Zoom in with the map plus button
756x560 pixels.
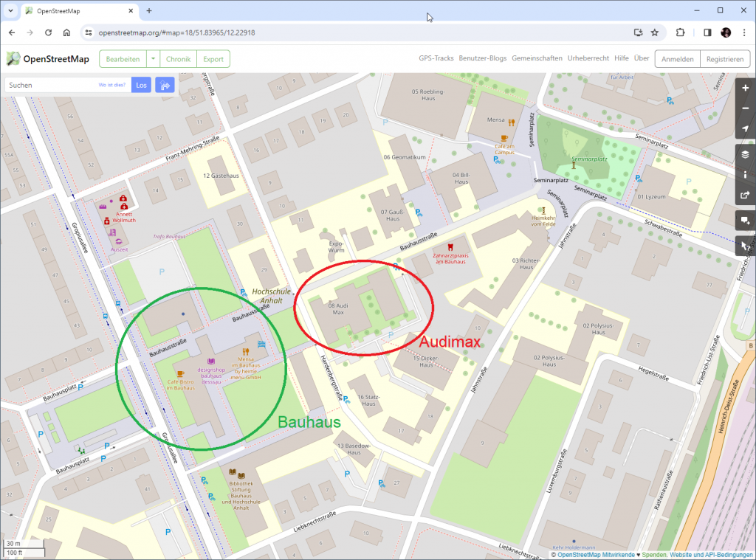click(745, 88)
